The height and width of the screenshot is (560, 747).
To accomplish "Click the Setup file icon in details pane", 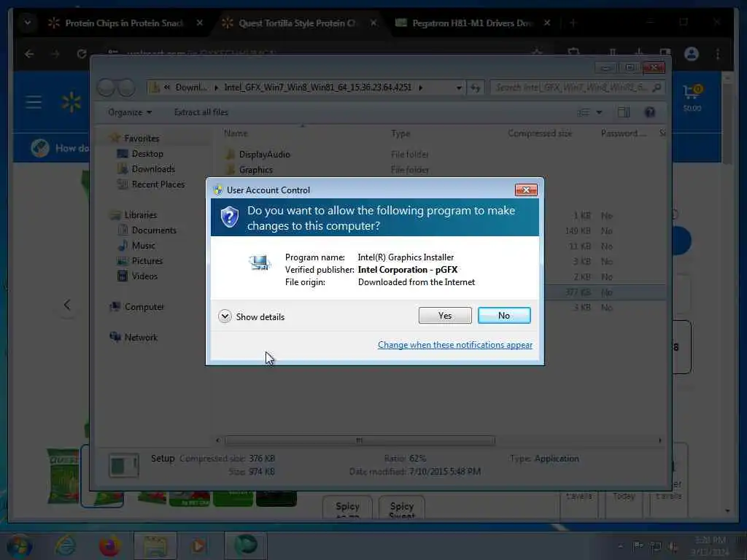I will coord(124,465).
